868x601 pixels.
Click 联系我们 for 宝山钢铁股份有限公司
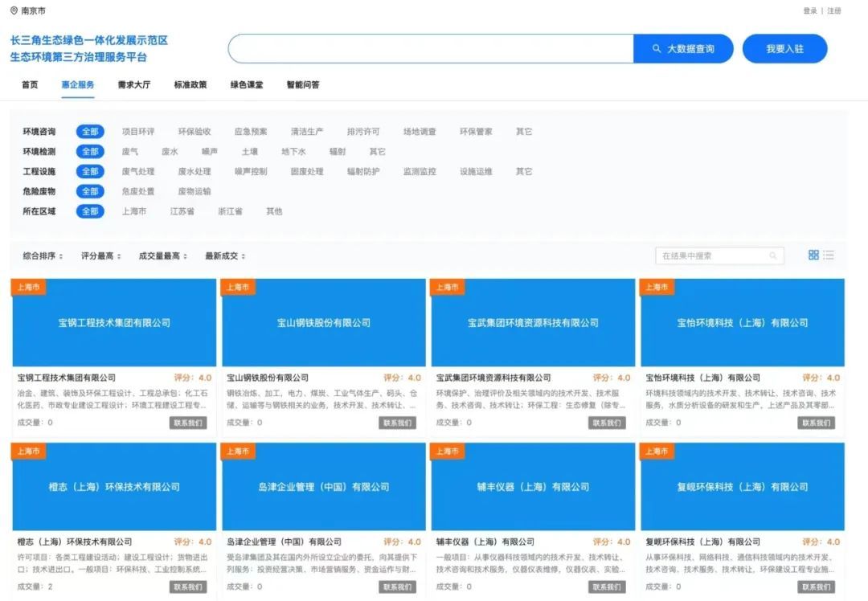coord(398,423)
